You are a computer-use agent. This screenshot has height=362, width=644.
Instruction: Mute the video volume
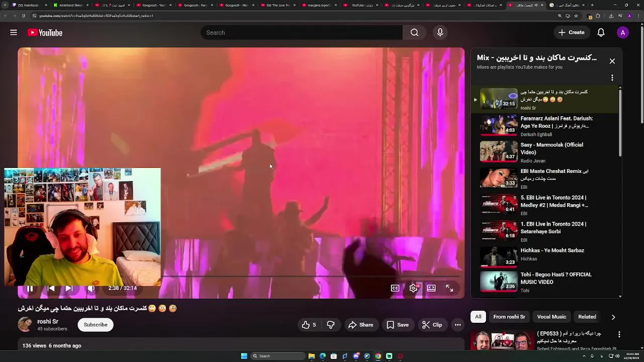point(91,288)
